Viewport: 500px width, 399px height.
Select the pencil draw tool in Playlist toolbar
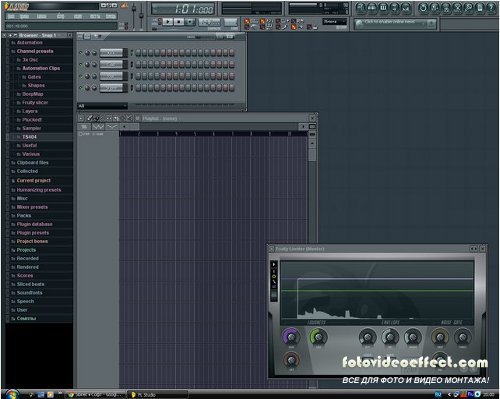(90, 118)
